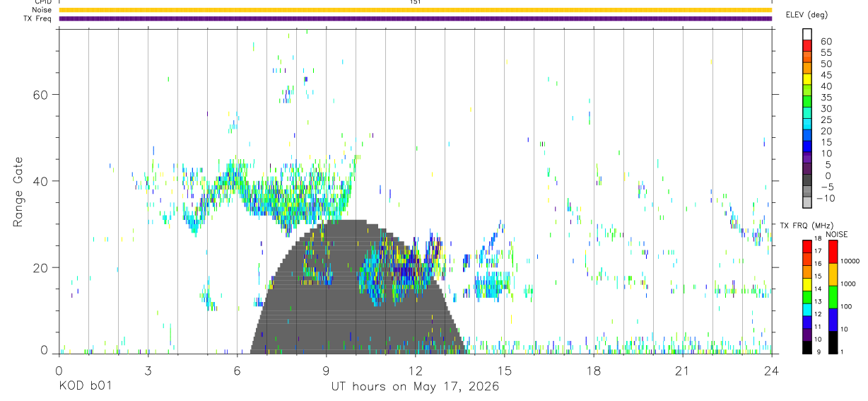Click the x-axis tick label "18"

[593, 371]
